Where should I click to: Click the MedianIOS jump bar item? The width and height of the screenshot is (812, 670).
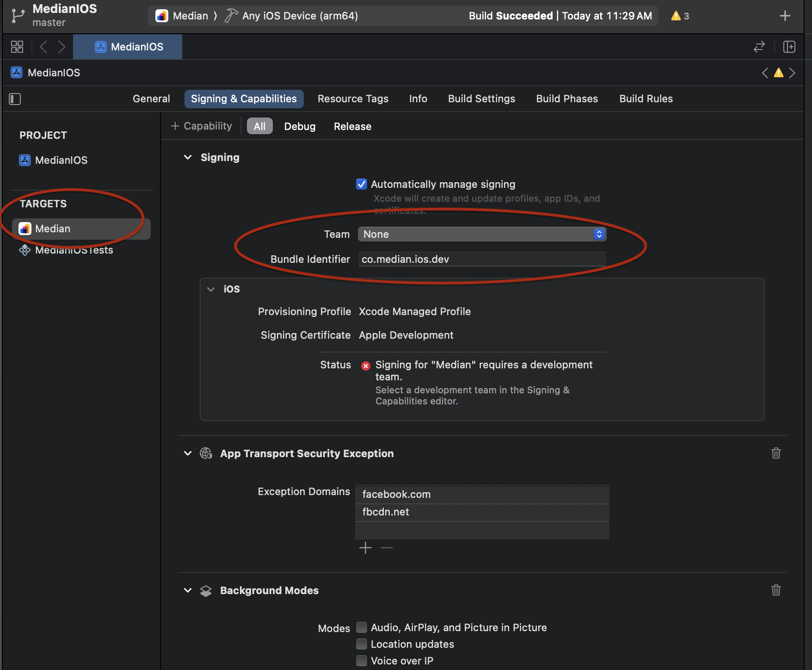[x=46, y=73]
